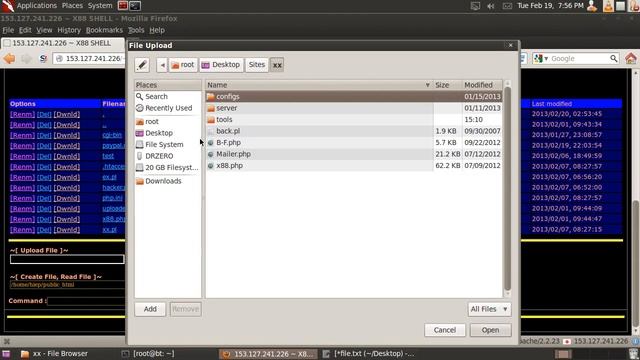Click Open in File Upload dialog
Viewport: 640px width, 360px height.
[x=490, y=330]
